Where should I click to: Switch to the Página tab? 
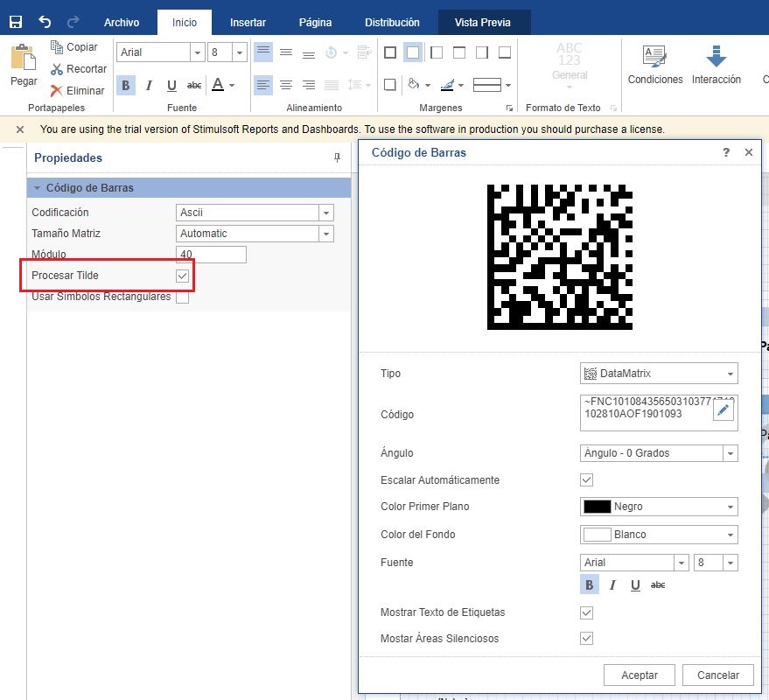(x=315, y=23)
